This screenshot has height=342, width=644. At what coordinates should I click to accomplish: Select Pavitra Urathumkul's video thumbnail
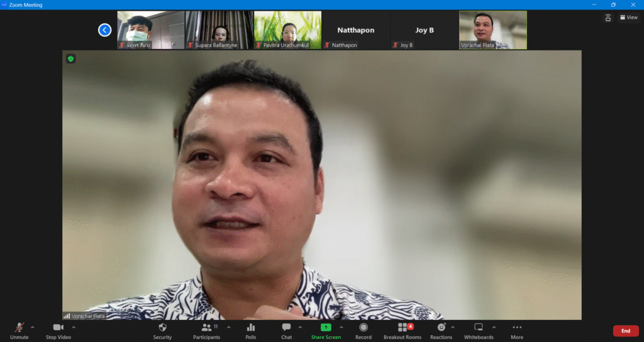point(287,30)
